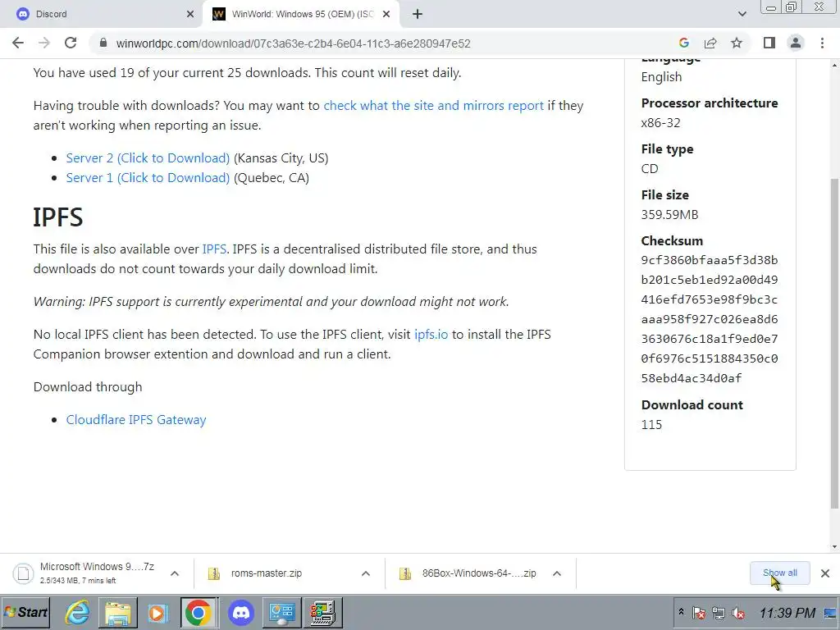Open the IPFS link
Image resolution: width=840 pixels, height=630 pixels.
pyautogui.click(x=214, y=249)
